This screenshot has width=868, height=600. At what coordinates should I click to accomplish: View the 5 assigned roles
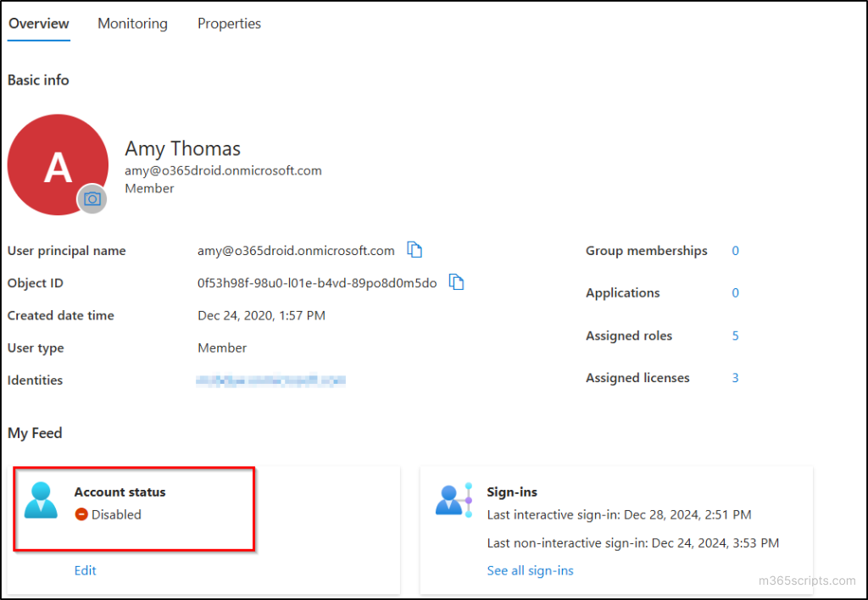(x=735, y=336)
